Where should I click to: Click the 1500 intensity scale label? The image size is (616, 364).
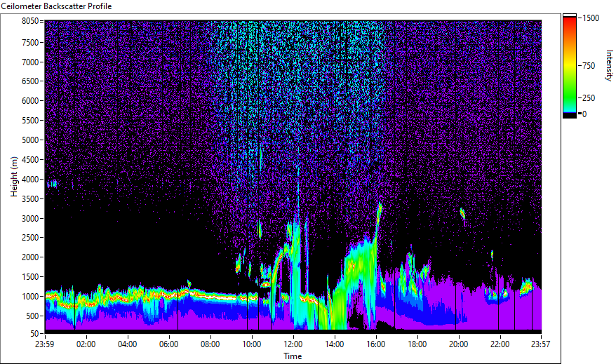point(591,18)
